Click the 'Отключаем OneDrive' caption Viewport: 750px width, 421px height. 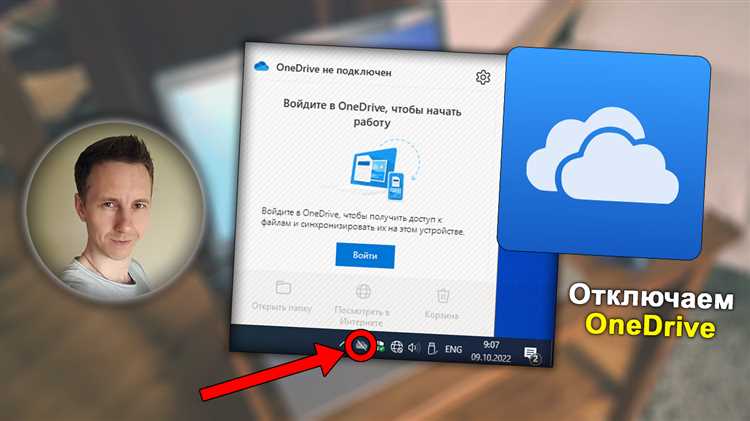651,311
